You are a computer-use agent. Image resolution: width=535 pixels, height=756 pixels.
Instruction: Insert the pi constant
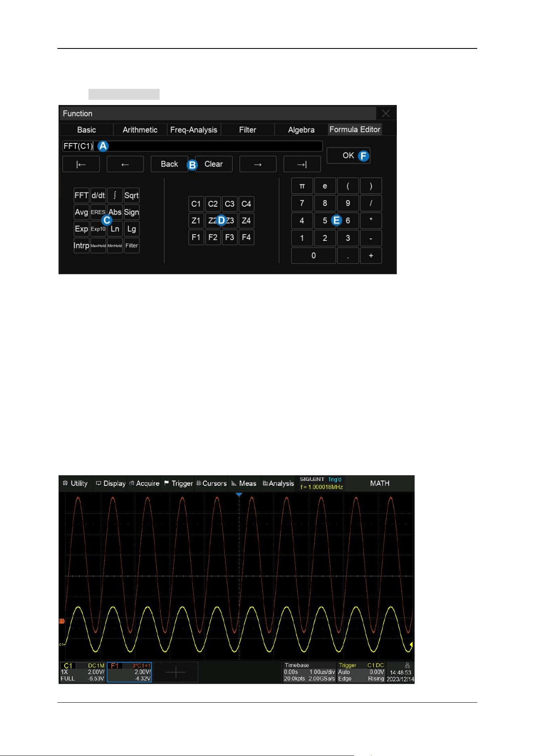(x=302, y=186)
